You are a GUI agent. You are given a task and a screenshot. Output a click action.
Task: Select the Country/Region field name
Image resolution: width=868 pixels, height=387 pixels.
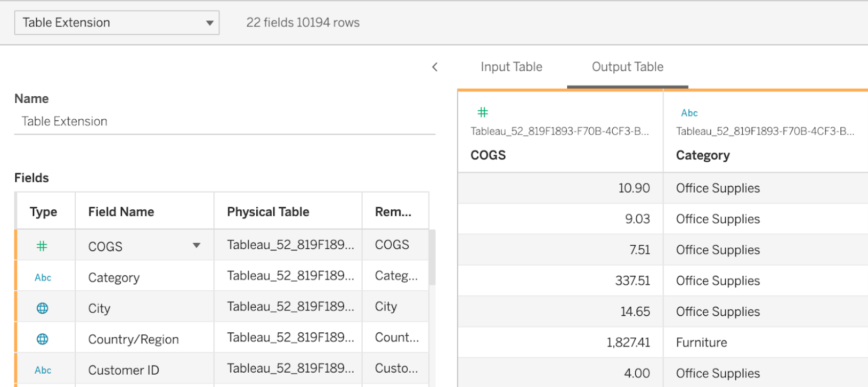point(133,339)
